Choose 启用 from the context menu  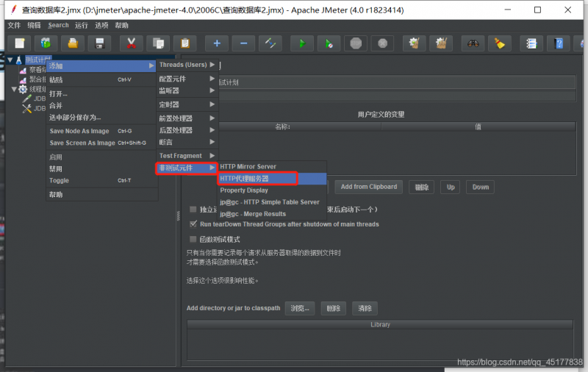(101, 157)
